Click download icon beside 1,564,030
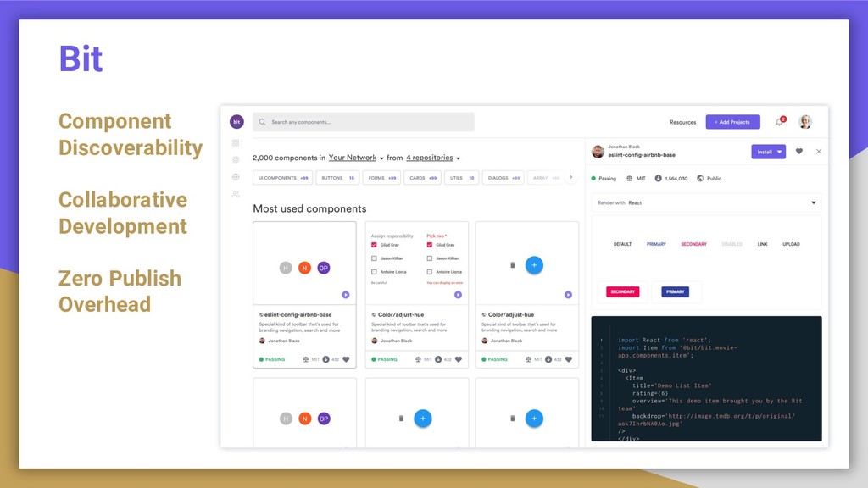The height and width of the screenshot is (488, 868). (x=658, y=178)
